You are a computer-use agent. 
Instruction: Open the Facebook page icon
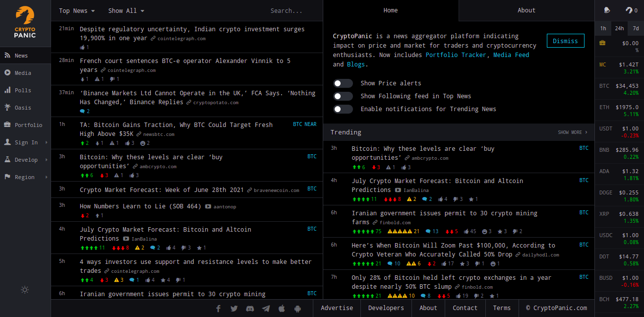click(218, 308)
